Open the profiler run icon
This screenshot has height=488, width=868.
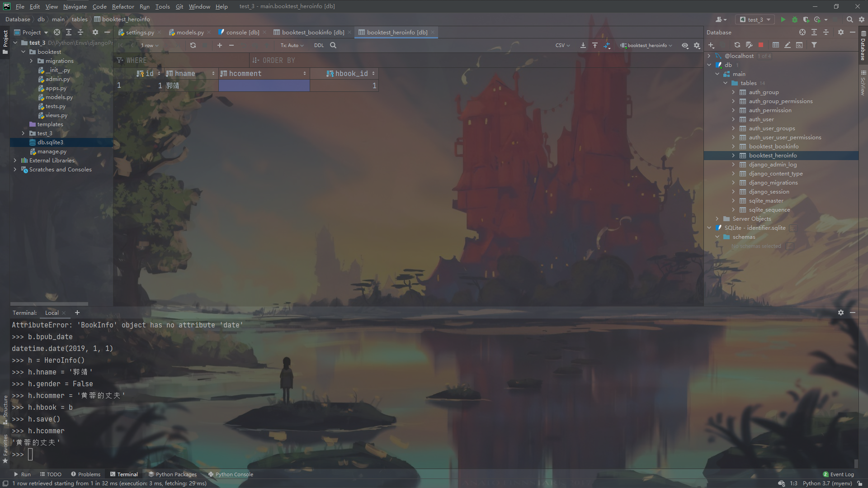pyautogui.click(x=817, y=19)
